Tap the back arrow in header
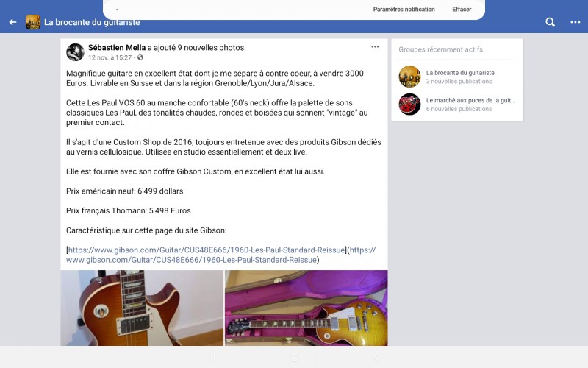 pos(12,22)
